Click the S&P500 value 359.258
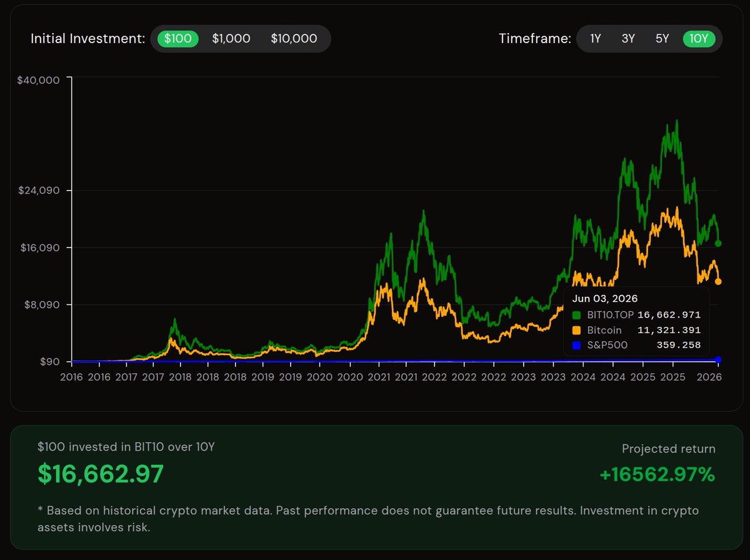Viewport: 750px width, 560px height. [x=679, y=344]
